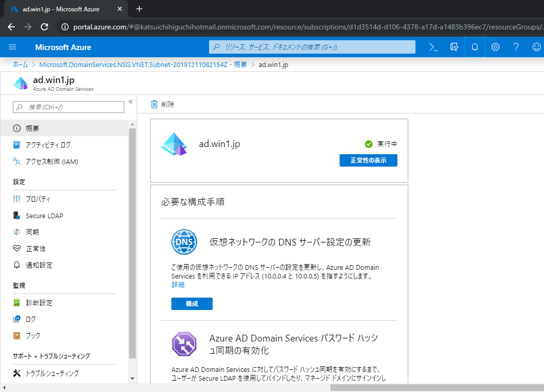Click the horizontal scrollbar left arrow
The height and width of the screenshot is (392, 544).
tap(4, 387)
